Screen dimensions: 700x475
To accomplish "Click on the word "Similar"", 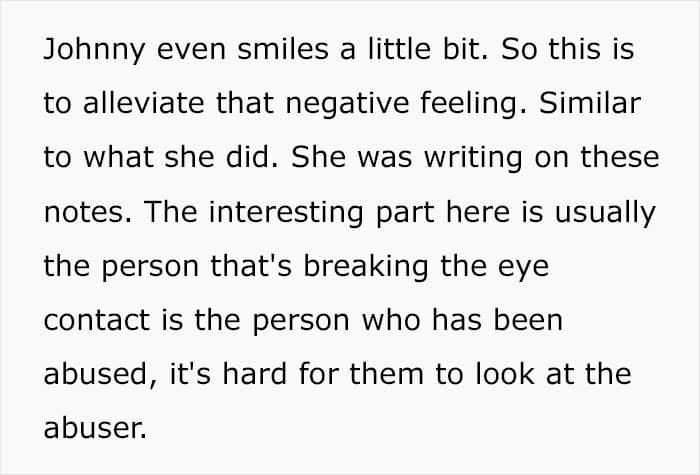I will coord(590,103).
